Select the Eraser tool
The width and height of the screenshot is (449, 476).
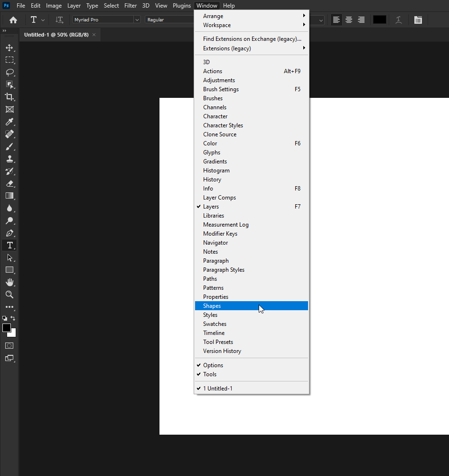pyautogui.click(x=9, y=183)
